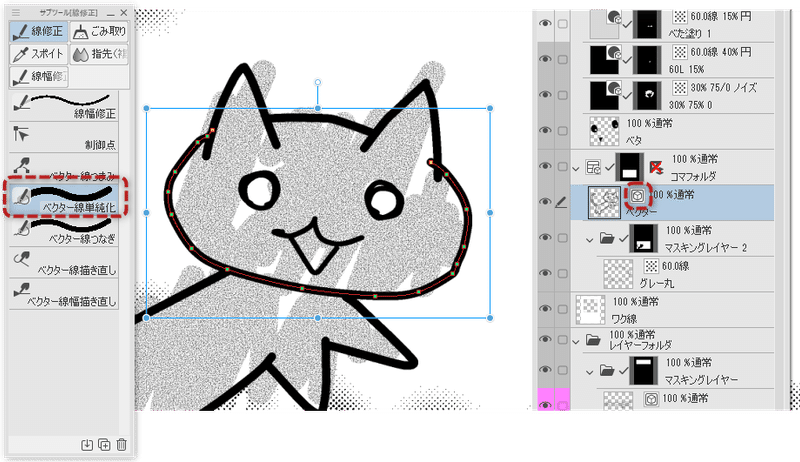The image size is (800, 462).
Task: Hide the レイヤーフォルダ folder
Action: pyautogui.click(x=545, y=340)
